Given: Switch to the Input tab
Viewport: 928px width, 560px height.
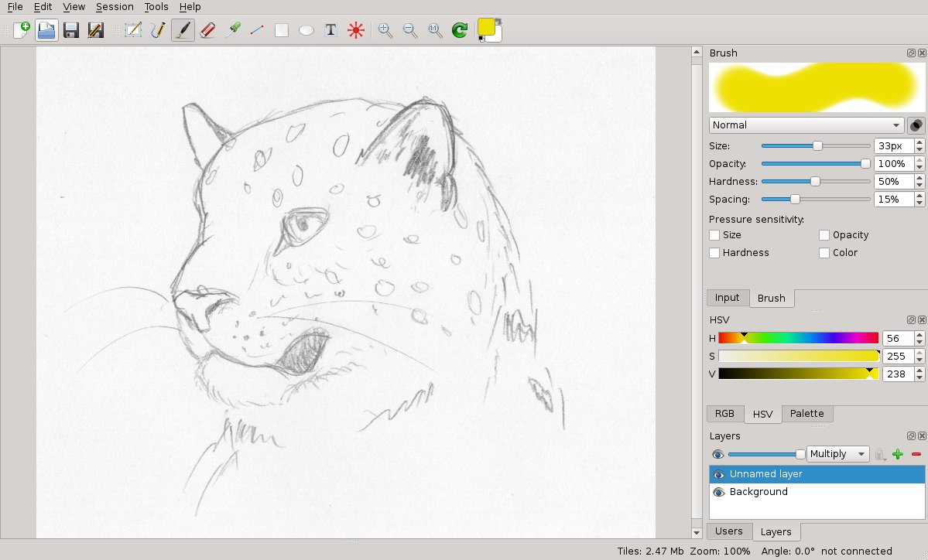Looking at the screenshot, I should coord(727,298).
